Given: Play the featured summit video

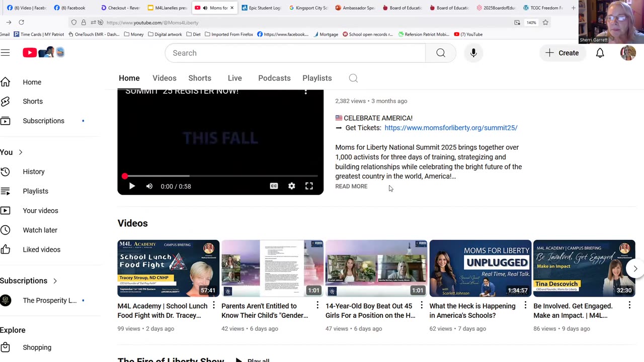Looking at the screenshot, I should (132, 186).
